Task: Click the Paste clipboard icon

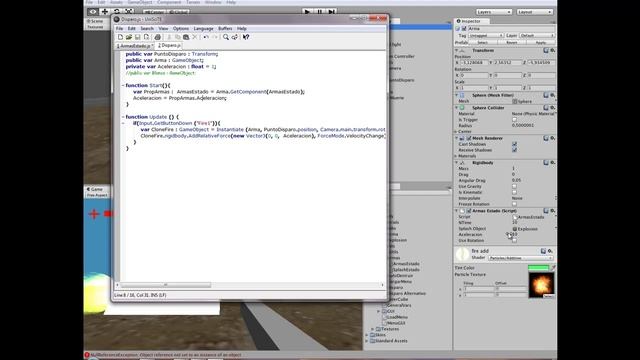Action: [186, 37]
